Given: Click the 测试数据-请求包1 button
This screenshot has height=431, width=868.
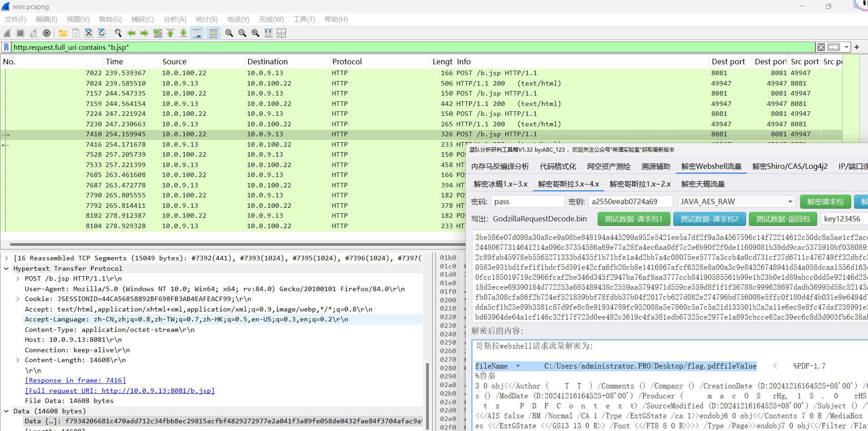Looking at the screenshot, I should 633,219.
